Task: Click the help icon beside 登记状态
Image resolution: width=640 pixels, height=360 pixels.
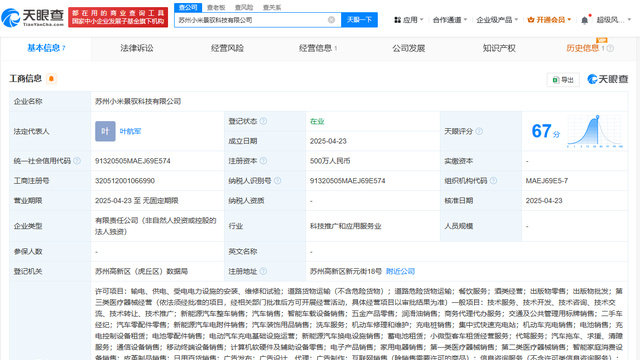Action: pos(263,121)
